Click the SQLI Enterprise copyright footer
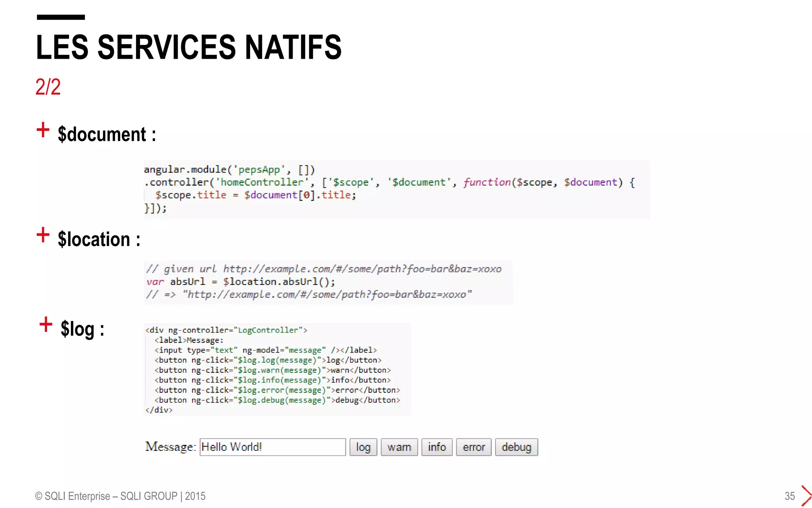Image resolution: width=812 pixels, height=508 pixels. 121,496
